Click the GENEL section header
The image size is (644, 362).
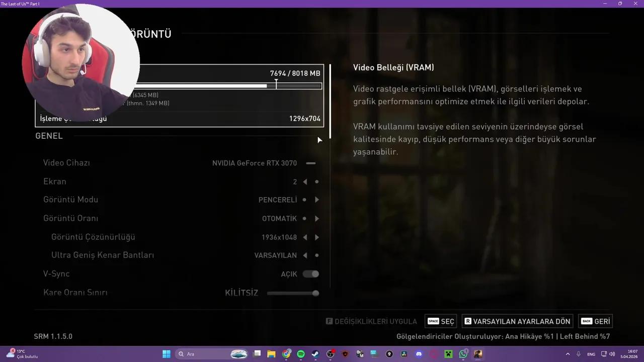(49, 136)
